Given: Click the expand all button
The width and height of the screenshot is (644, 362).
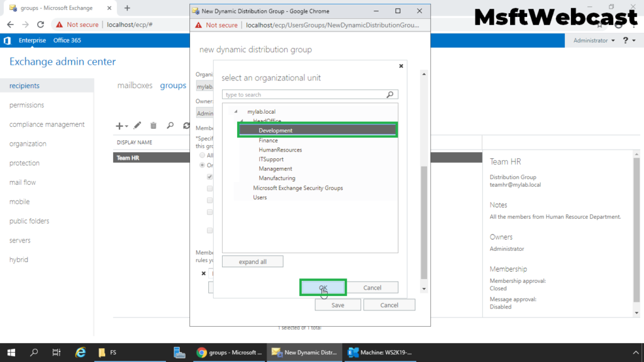Looking at the screenshot, I should (253, 262).
